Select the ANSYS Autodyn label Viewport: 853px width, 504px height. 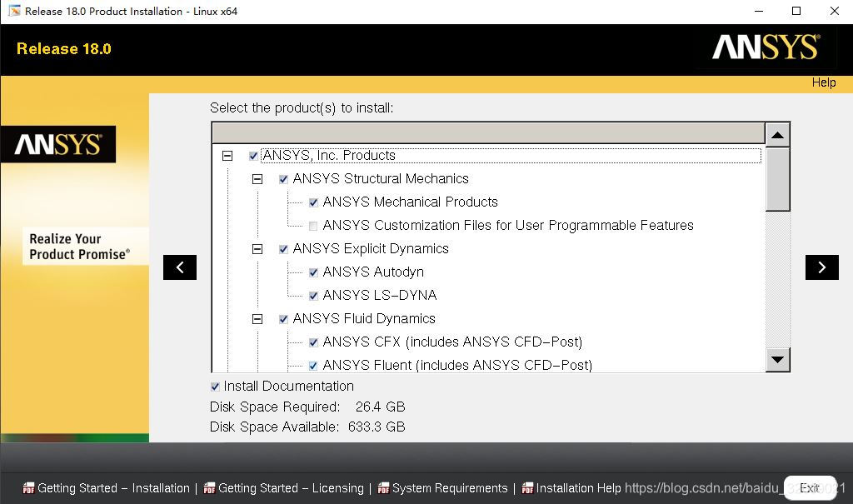[373, 272]
